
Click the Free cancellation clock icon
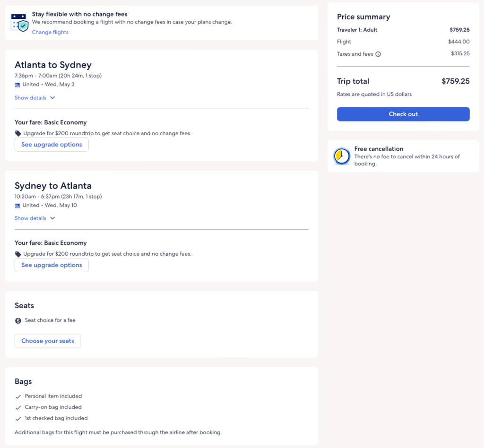[x=342, y=156]
